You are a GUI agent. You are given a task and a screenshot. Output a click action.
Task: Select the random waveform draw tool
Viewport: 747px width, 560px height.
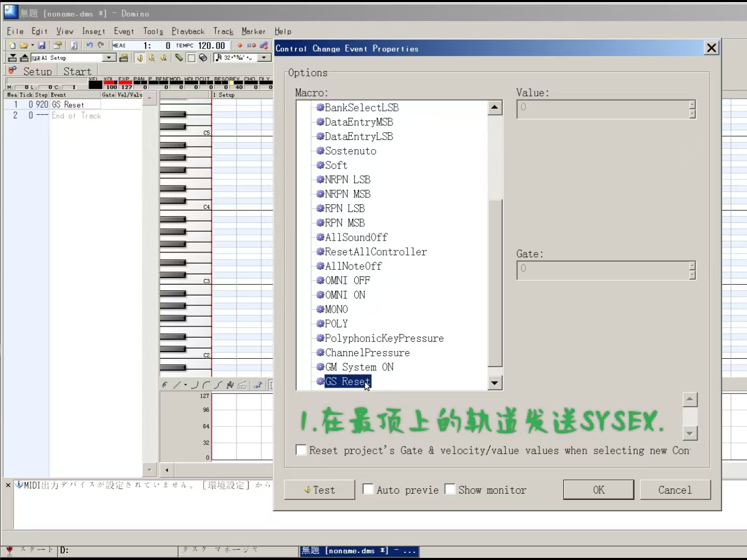pos(230,385)
